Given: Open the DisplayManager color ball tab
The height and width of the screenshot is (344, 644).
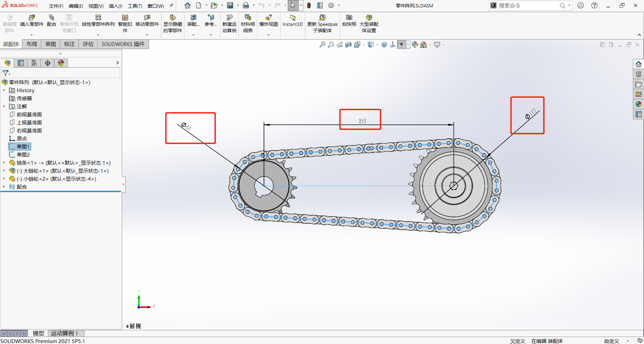Looking at the screenshot, I should pyautogui.click(x=61, y=63).
